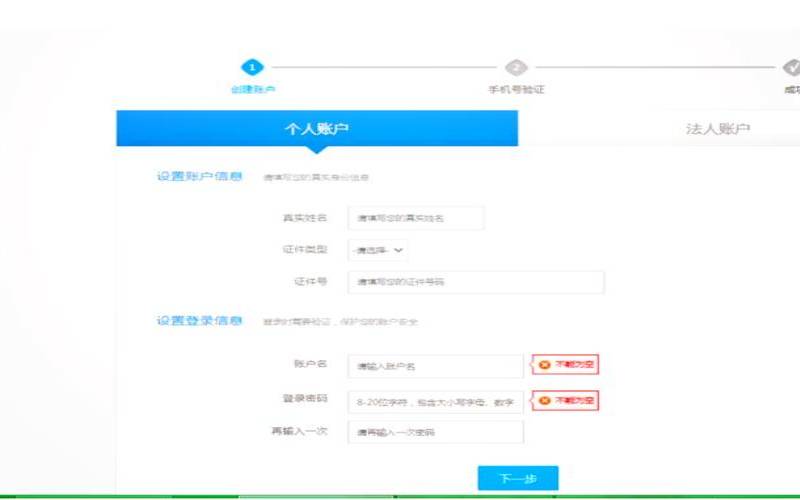Click the final step checkmark icon
This screenshot has height=500, width=800.
(x=792, y=67)
